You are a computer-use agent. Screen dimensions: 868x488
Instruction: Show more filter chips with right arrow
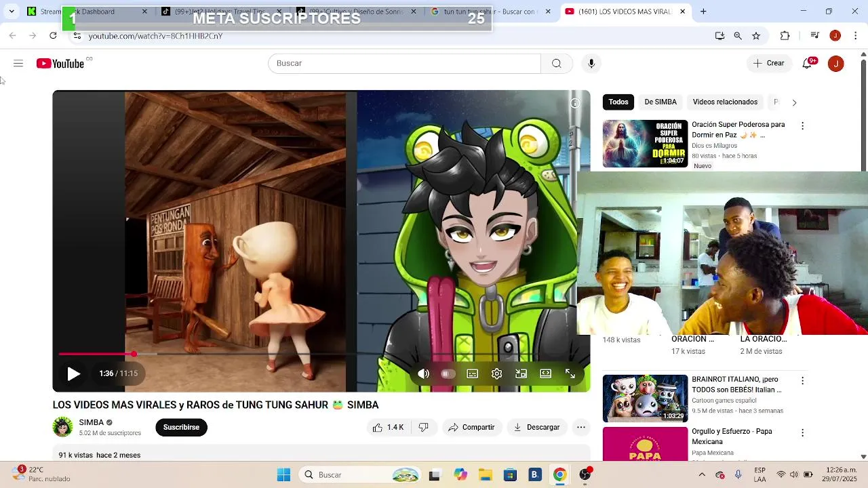coord(794,102)
